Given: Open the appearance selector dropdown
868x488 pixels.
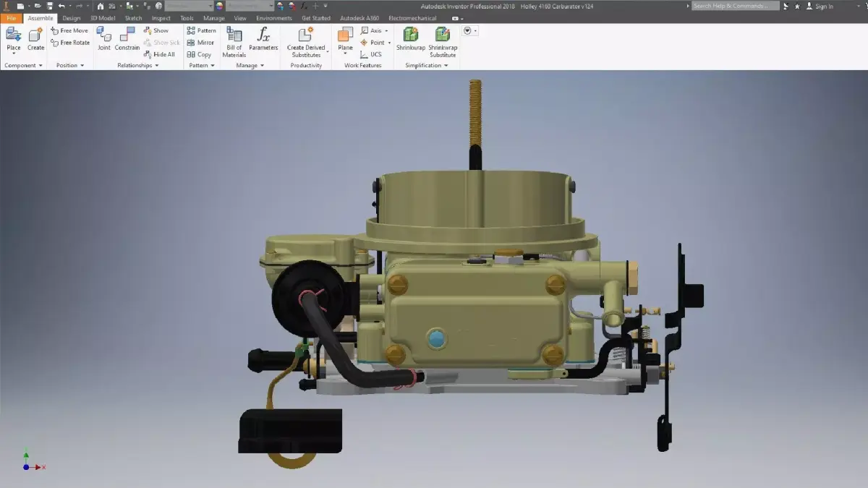Looking at the screenshot, I should point(250,6).
